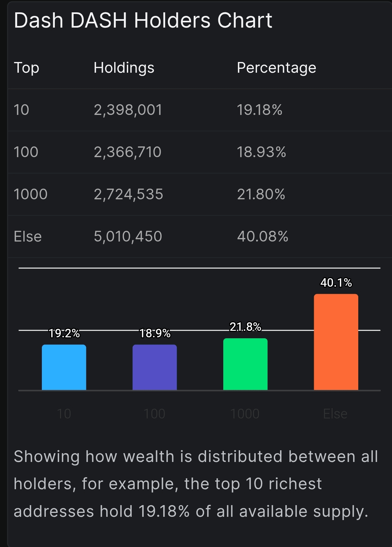Click the "Top" column header
Image resolution: width=392 pixels, height=547 pixels.
(26, 68)
